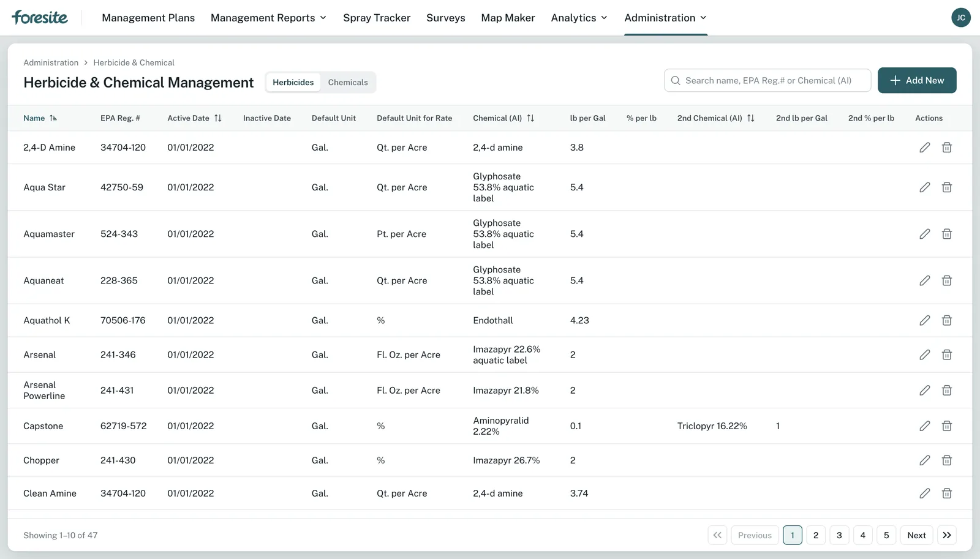This screenshot has width=980, height=559.
Task: Delete the Clean Amine row
Action: pyautogui.click(x=947, y=493)
